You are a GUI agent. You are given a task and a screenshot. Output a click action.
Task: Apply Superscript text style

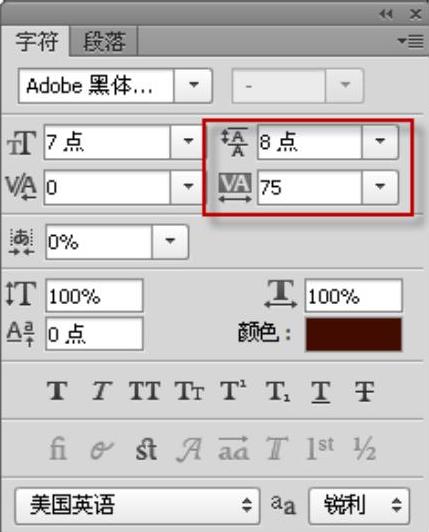pyautogui.click(x=233, y=390)
